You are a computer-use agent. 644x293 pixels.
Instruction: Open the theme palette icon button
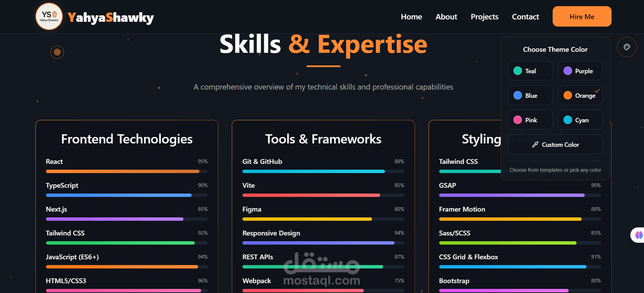(x=627, y=47)
